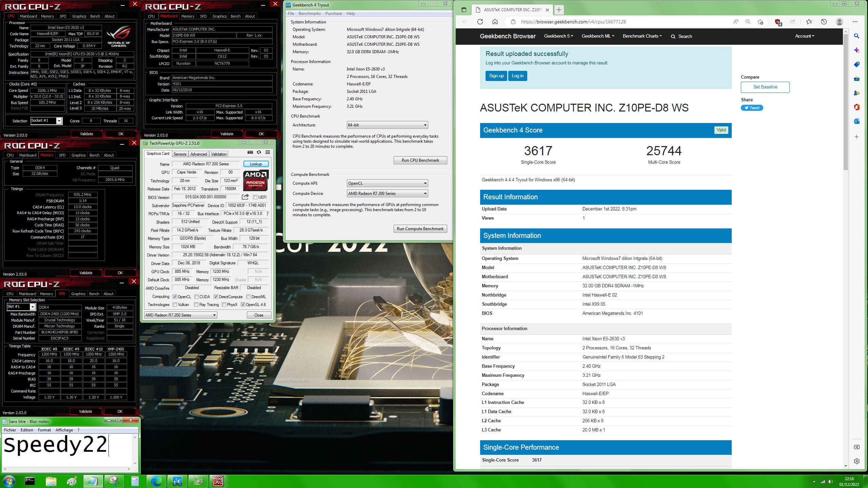Open Format menu in Bloc-notes
Viewport: 868px width, 488px height.
[x=44, y=430]
